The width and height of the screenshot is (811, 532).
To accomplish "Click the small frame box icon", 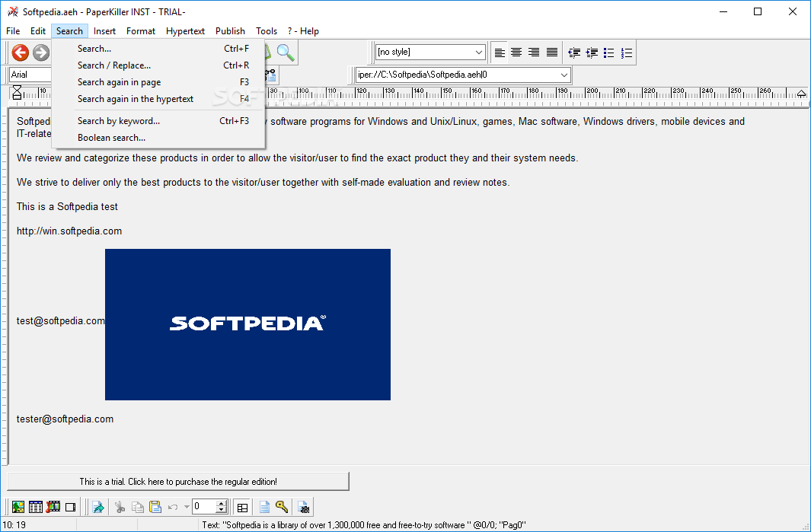I will point(70,507).
